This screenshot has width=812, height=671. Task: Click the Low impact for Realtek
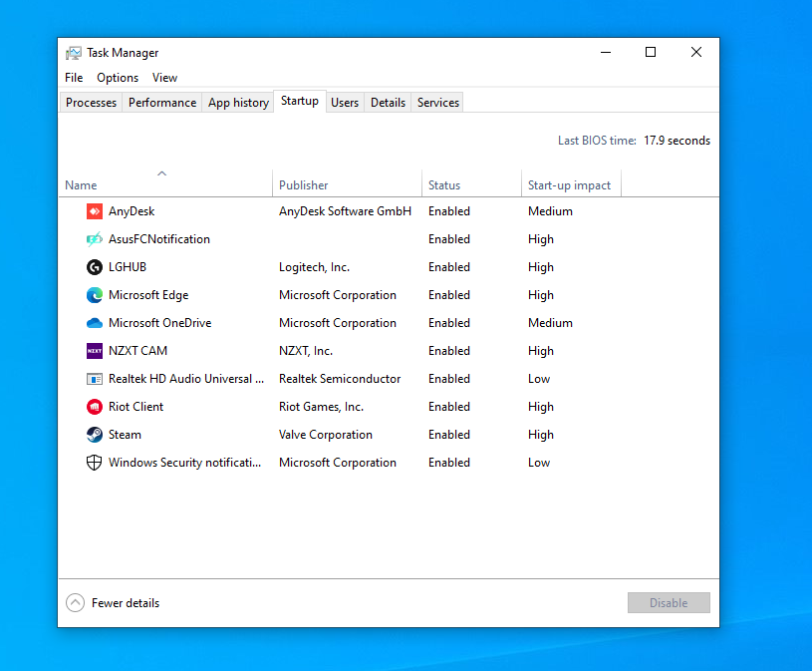click(539, 379)
